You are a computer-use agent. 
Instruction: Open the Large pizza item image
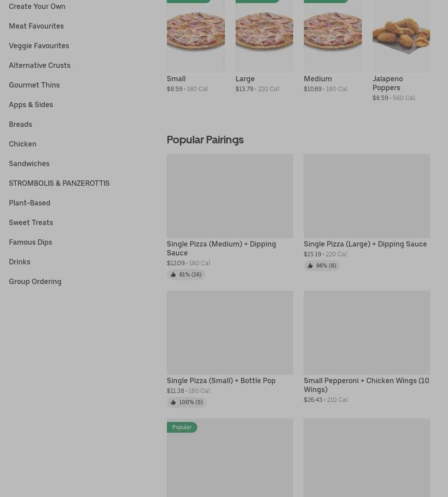(x=264, y=36)
